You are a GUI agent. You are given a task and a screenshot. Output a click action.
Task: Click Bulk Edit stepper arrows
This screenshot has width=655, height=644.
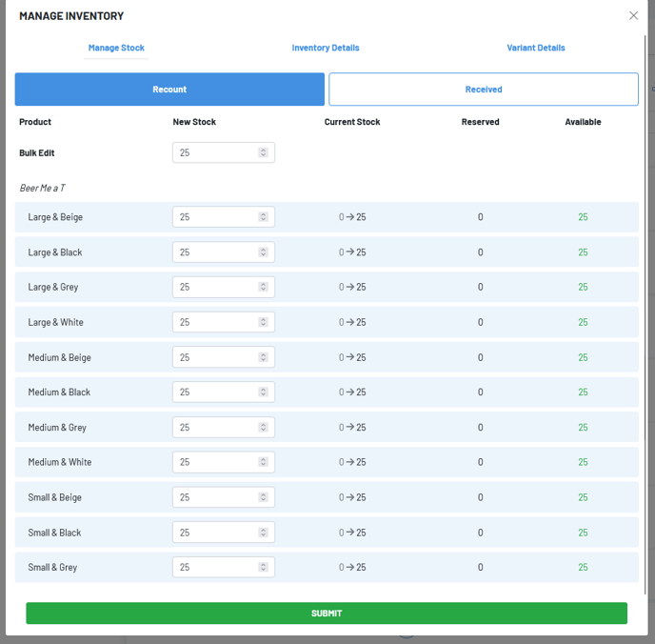pos(263,152)
